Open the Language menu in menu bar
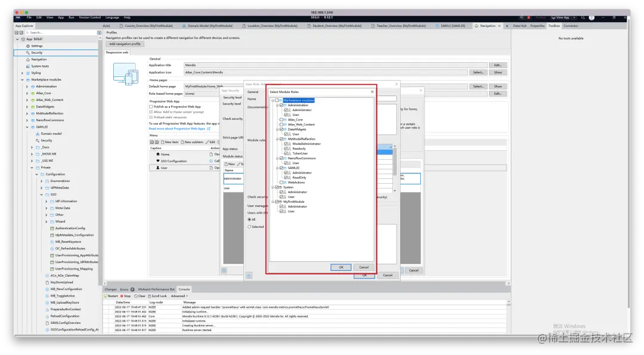Screen dimensions: 644x355 pos(112,18)
